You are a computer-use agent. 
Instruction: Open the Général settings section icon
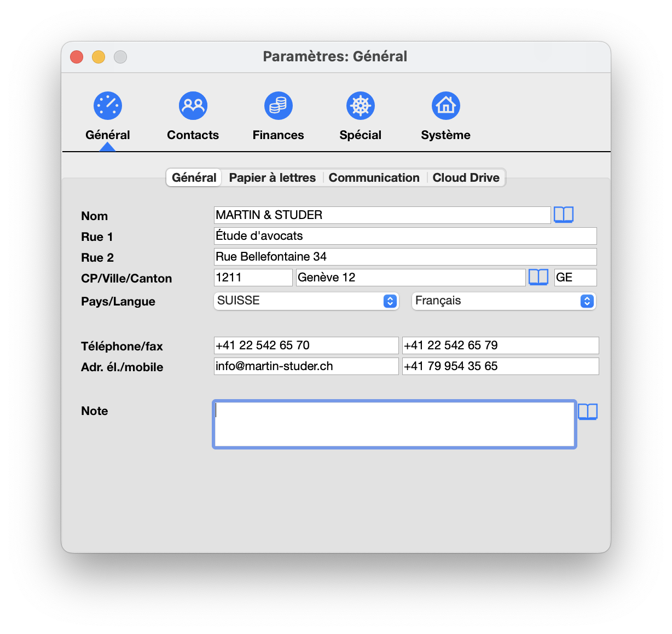pyautogui.click(x=108, y=106)
